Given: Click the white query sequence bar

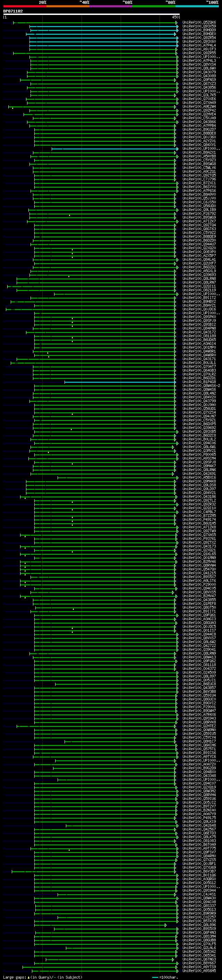Looking at the screenshot, I should pyautogui.click(x=92, y=14).
